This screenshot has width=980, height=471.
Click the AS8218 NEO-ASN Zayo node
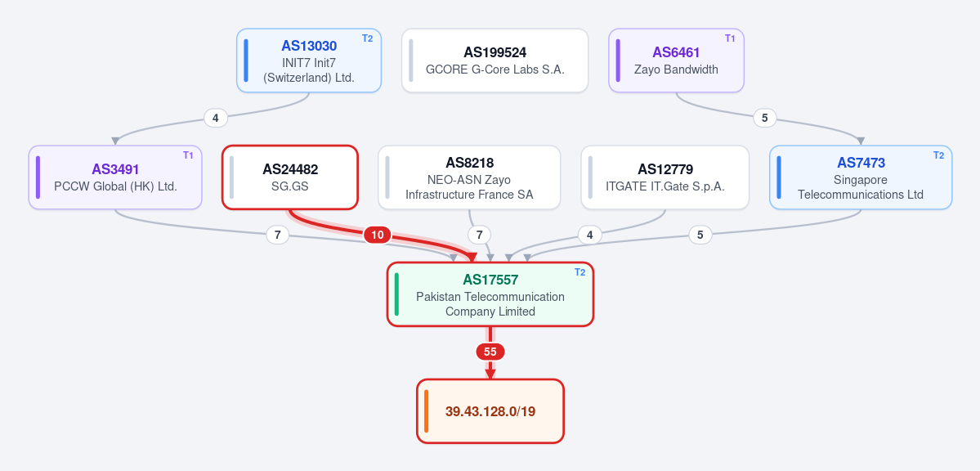pos(469,177)
